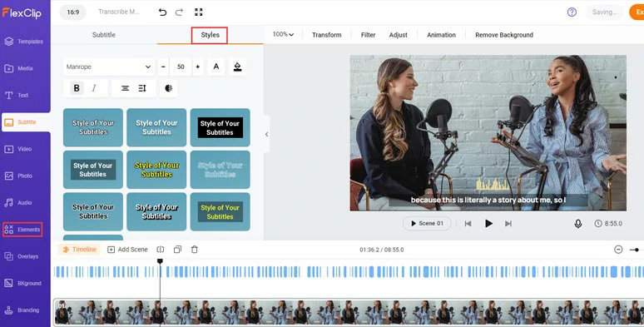
Task: Edit the project name field
Action: point(119,12)
